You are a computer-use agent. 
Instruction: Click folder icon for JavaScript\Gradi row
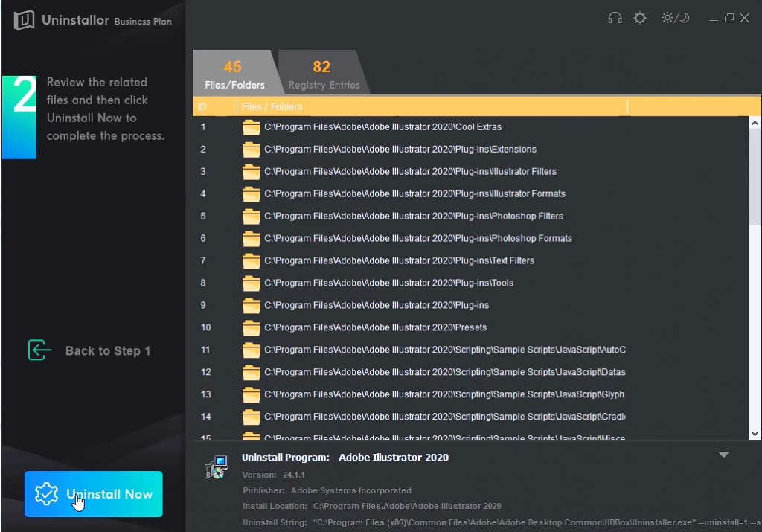pos(252,418)
